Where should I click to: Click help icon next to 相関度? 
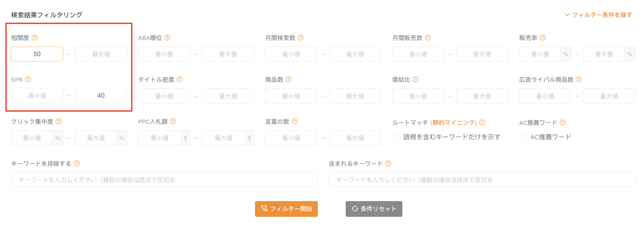tap(35, 38)
